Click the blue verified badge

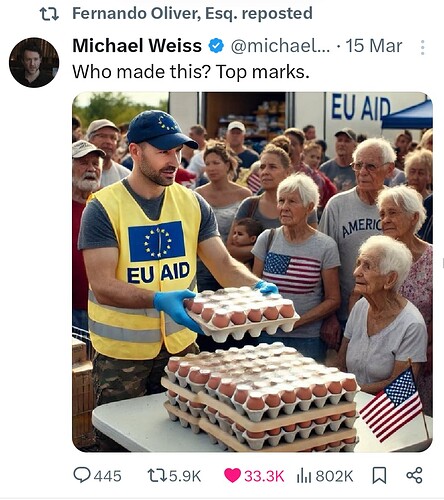pos(216,46)
